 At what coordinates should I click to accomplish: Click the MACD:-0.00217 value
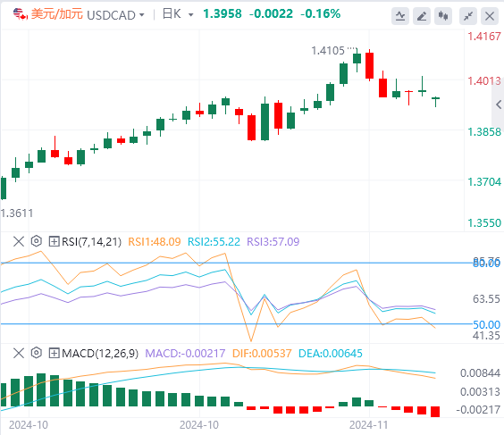[185, 354]
